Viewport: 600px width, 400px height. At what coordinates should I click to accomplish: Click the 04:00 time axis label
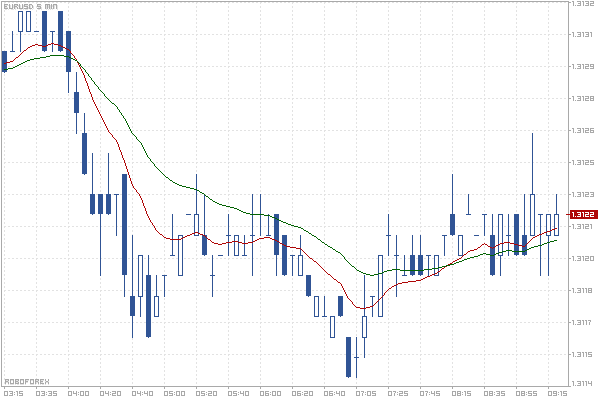[x=78, y=393]
